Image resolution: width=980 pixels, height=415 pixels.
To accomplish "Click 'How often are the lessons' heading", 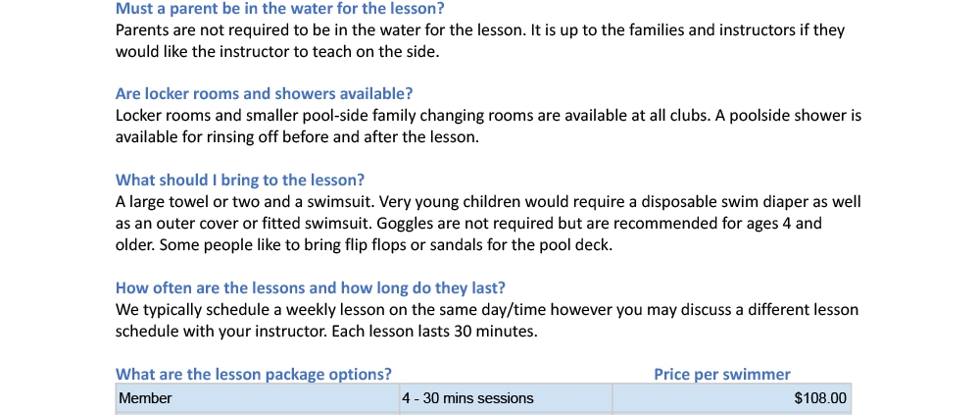I will [x=310, y=287].
